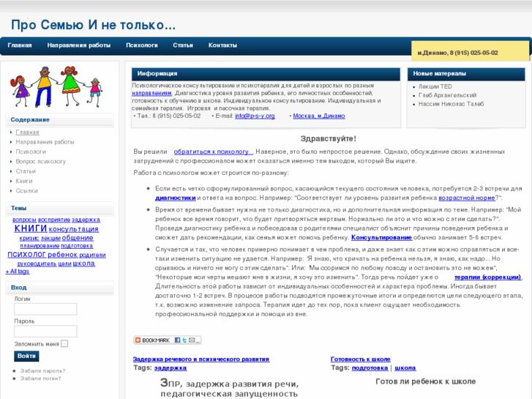
Task: Follow the "Консультирование" link
Action: 381,237
